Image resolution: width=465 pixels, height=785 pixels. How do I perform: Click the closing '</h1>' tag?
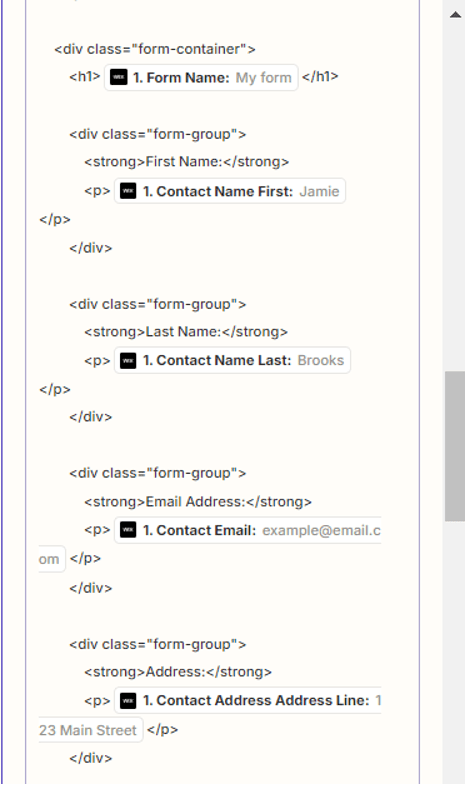tap(320, 77)
